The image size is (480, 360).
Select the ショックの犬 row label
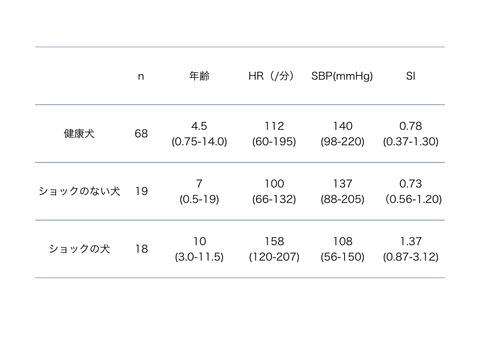point(79,249)
